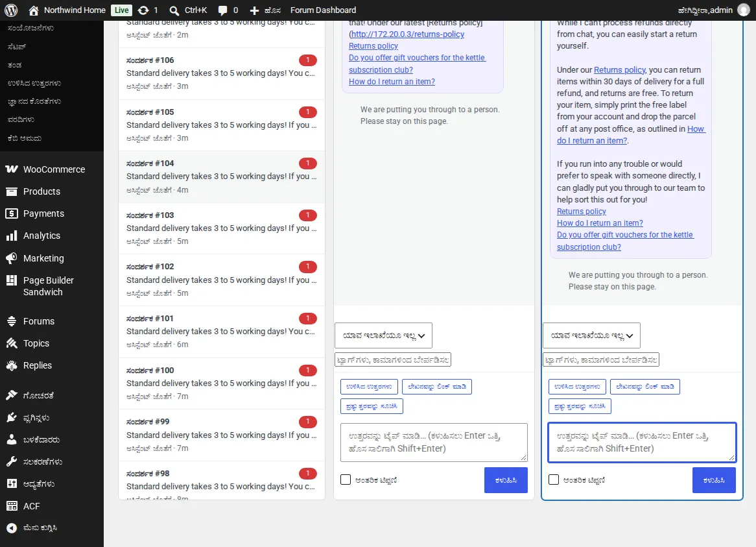Open the department dropdown in the middle chat panel

(383, 335)
